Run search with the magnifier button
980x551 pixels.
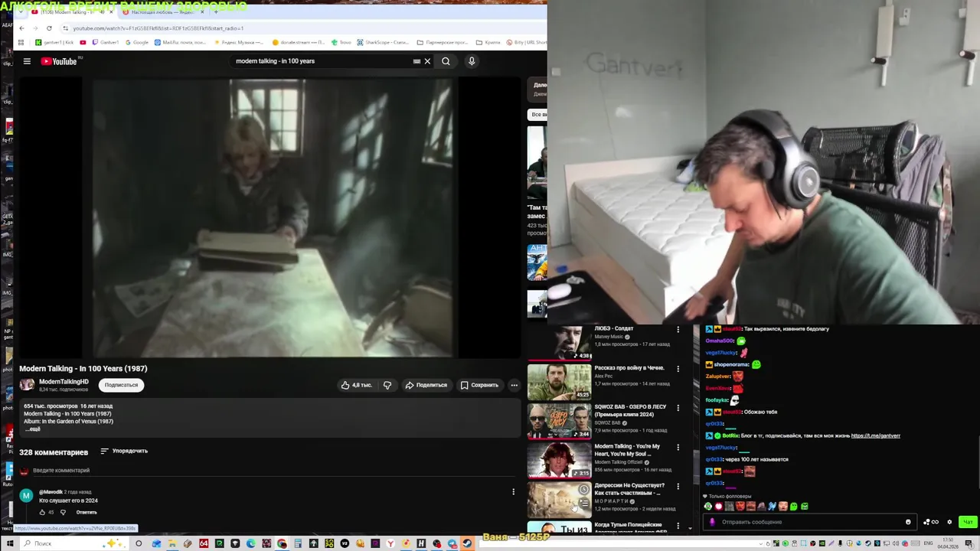[x=446, y=61]
